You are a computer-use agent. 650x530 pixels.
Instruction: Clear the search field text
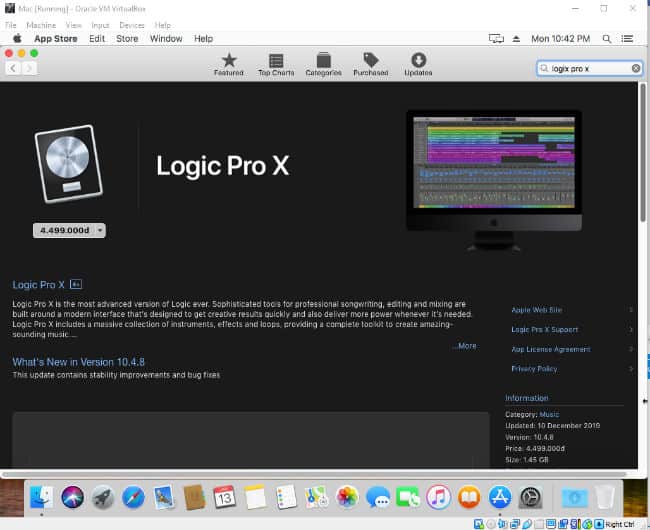pos(635,68)
